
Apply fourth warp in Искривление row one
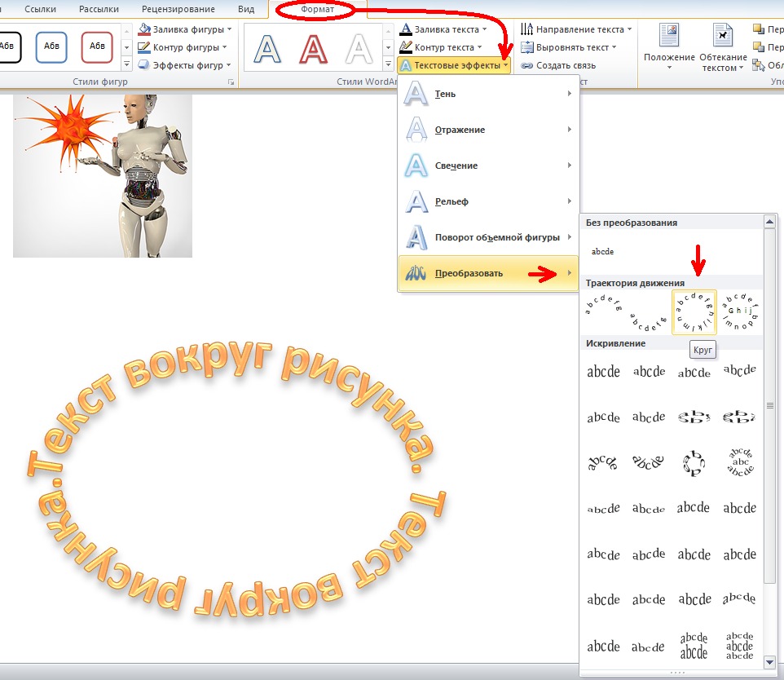739,371
